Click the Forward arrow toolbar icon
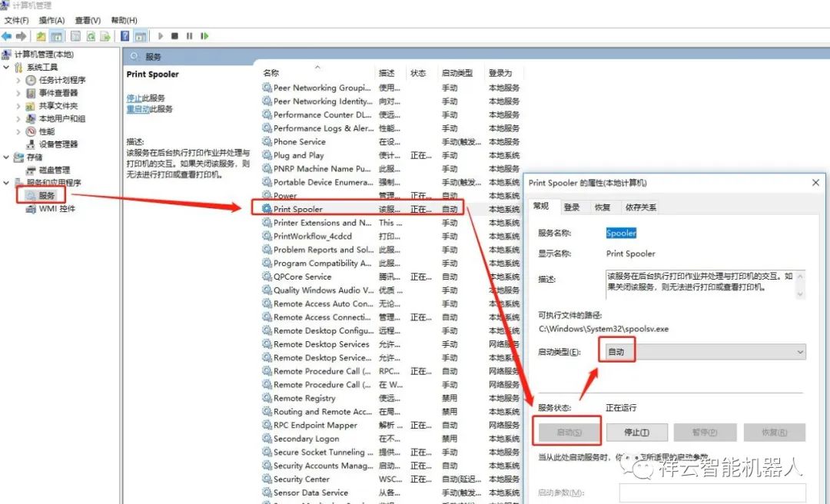Viewport: 830px width, 504px height. [x=22, y=36]
